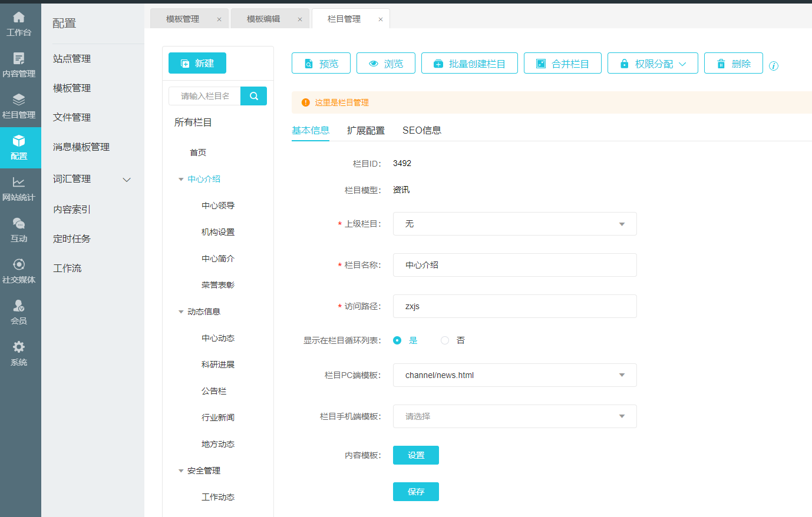The image size is (812, 517).
Task: Switch to the 扩展配置 tab
Action: point(365,131)
